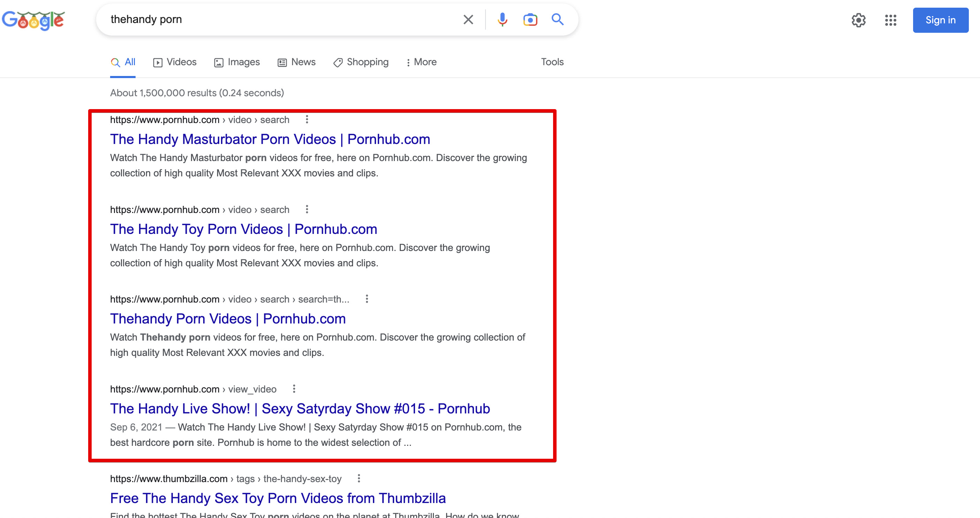The width and height of the screenshot is (980, 518).
Task: Click Sign in button
Action: click(940, 20)
